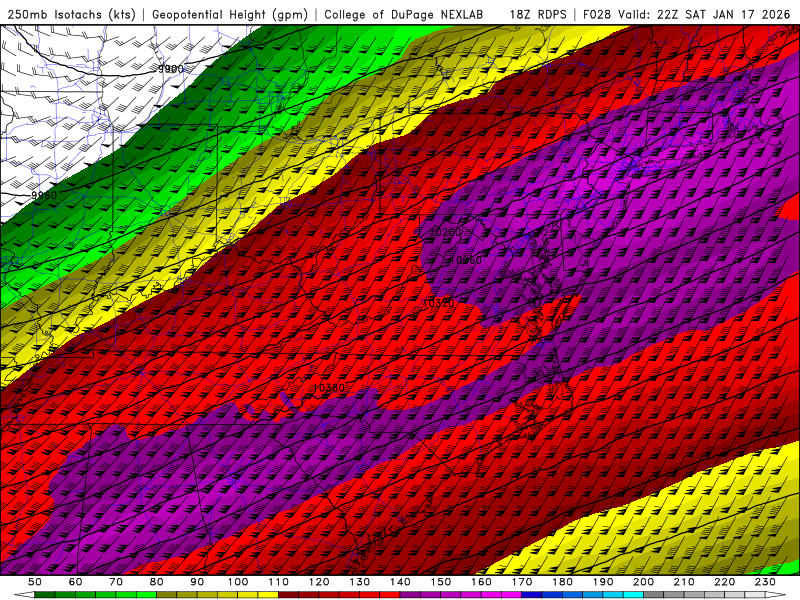800x600 pixels.
Task: Click the 150 value on the color scale
Action: (441, 582)
